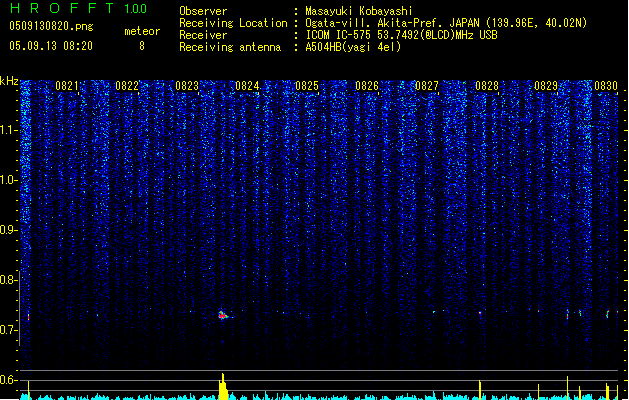This screenshot has width=629, height=400.
Task: Select antenna text A504HB(yagi 4el)
Action: (x=353, y=47)
